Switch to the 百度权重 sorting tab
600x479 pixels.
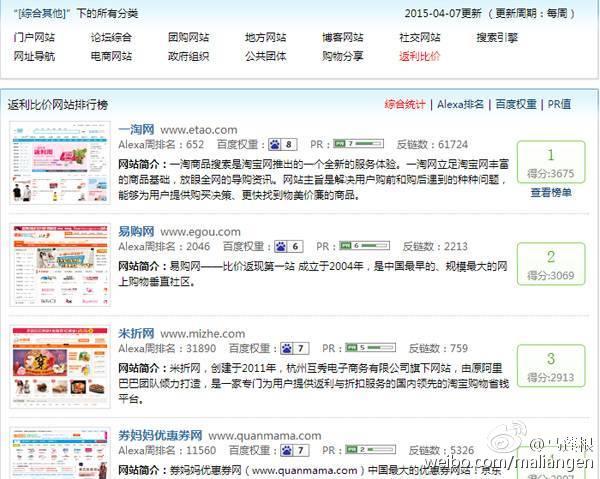tap(516, 104)
